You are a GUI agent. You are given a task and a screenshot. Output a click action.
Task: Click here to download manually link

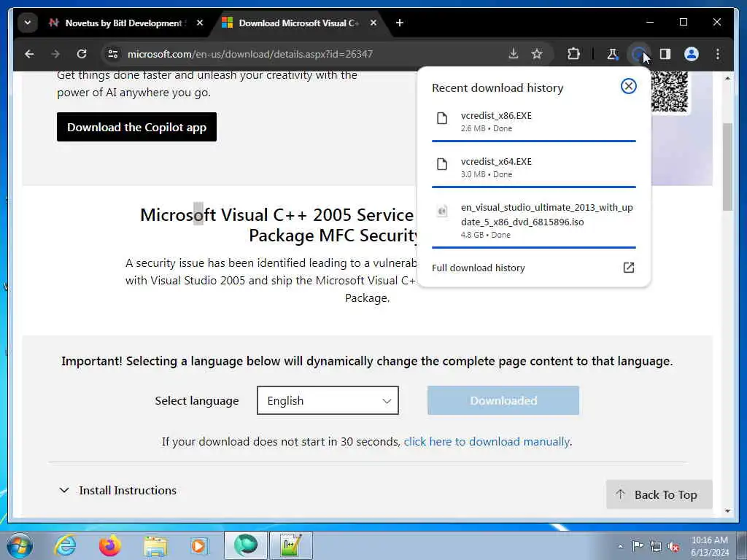[487, 442]
